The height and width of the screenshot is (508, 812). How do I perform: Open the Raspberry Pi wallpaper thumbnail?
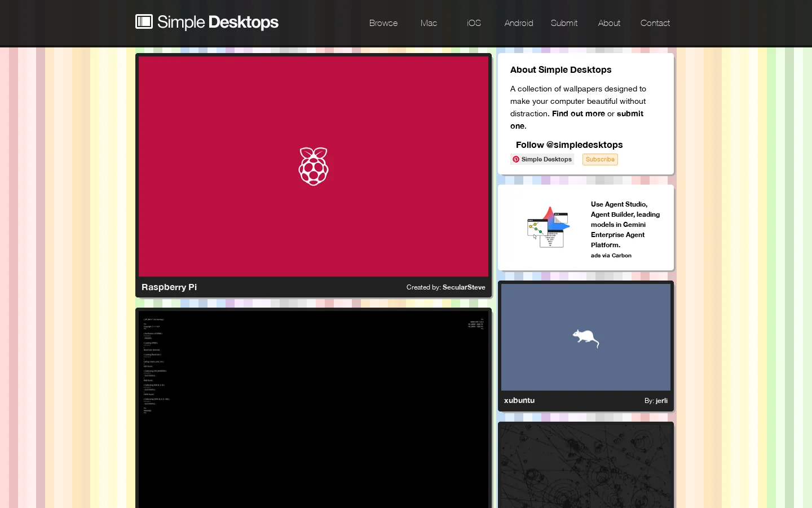314,167
